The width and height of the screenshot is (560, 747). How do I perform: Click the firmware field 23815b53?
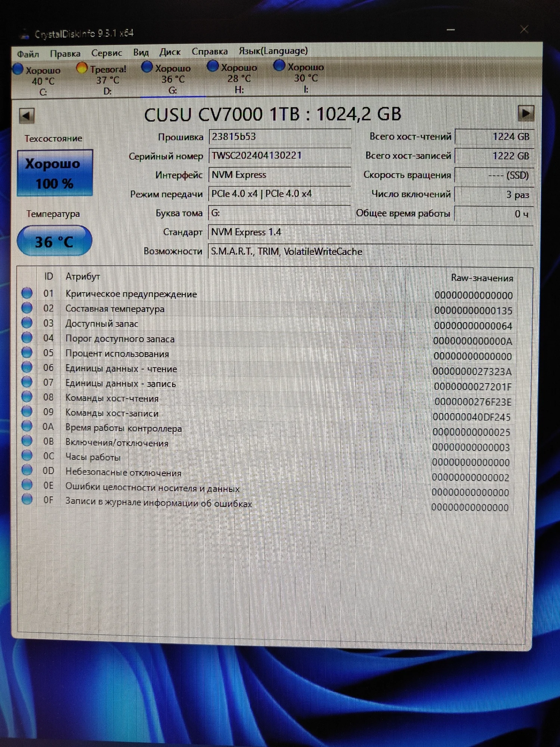click(280, 137)
